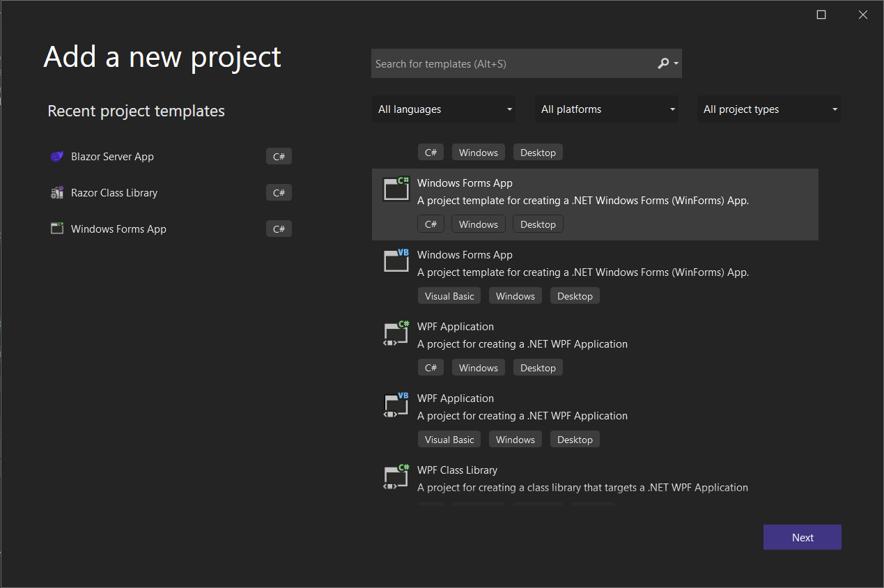Click C# tag next to Blazor Server App
884x588 pixels.
(x=279, y=157)
